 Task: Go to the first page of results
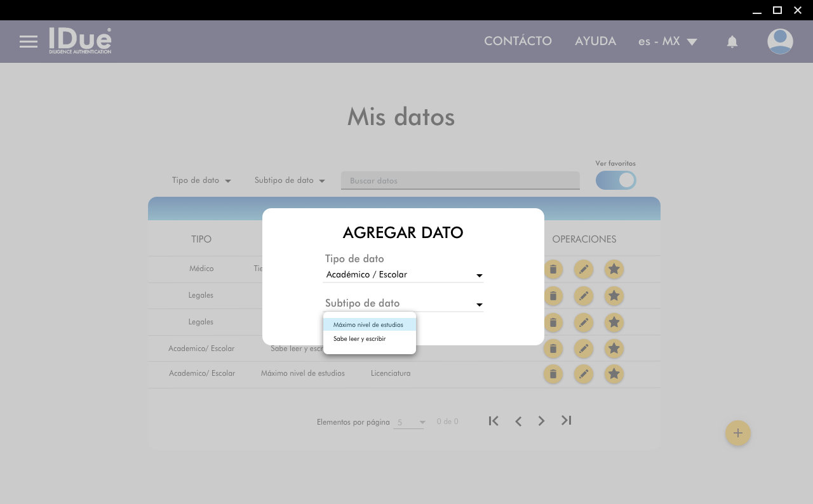(x=494, y=420)
